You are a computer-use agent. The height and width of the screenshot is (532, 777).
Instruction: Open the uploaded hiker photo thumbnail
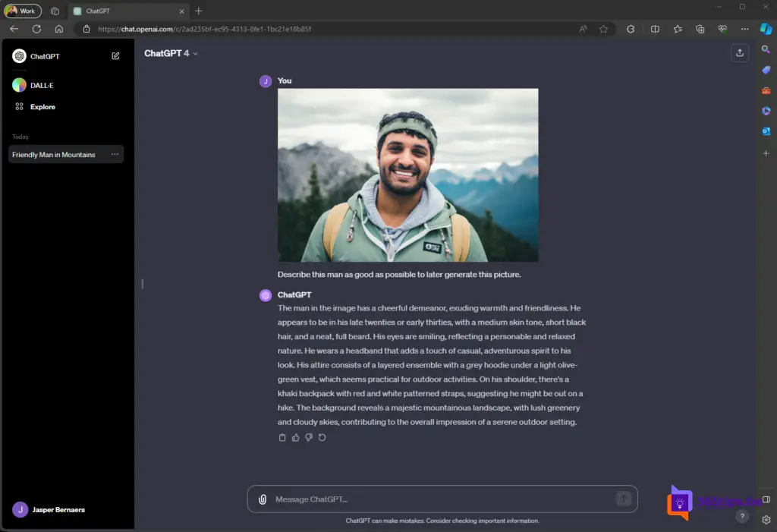point(407,175)
